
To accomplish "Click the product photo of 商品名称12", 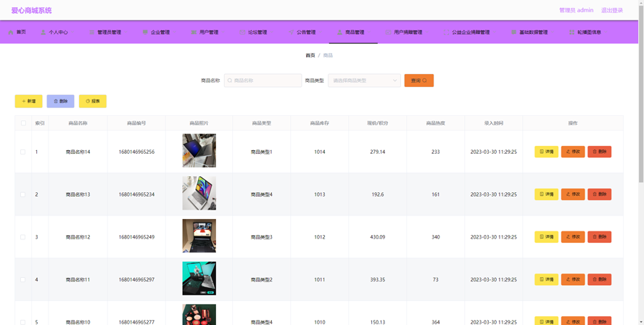I will [x=199, y=236].
